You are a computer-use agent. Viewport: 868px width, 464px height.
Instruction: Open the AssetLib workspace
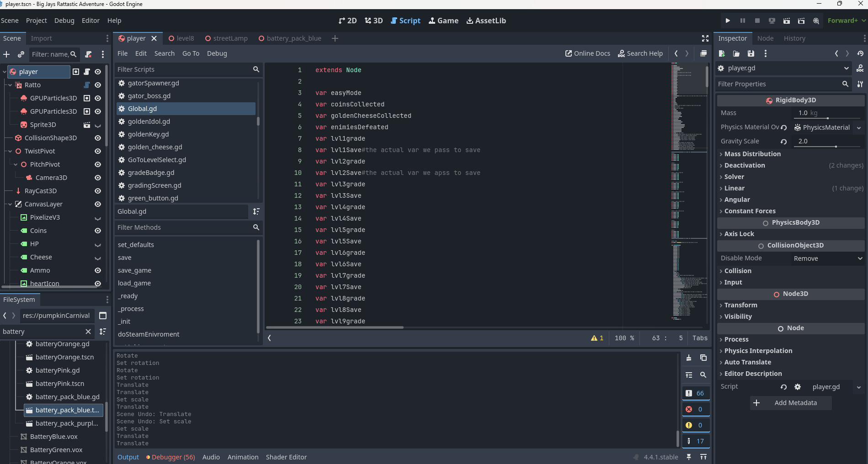[x=486, y=21]
